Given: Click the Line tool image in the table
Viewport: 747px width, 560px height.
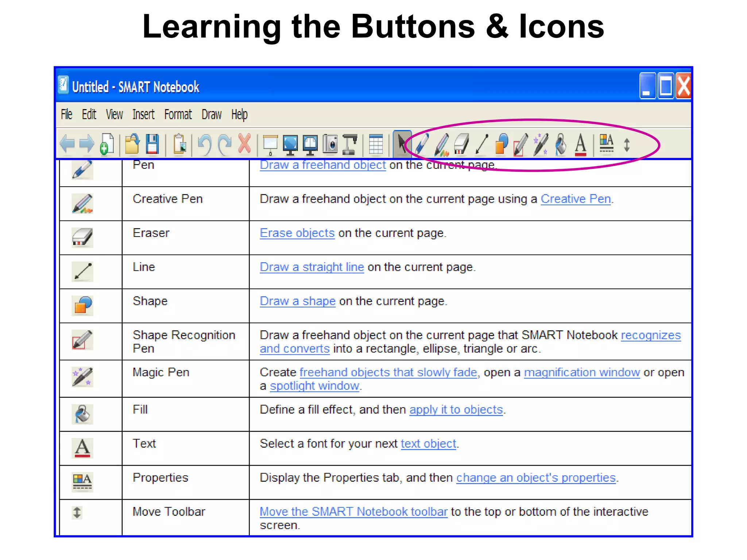Looking at the screenshot, I should [82, 272].
